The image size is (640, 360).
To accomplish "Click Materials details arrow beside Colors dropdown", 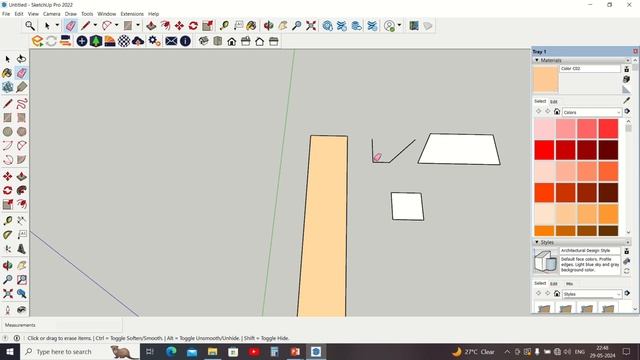I will (x=627, y=111).
